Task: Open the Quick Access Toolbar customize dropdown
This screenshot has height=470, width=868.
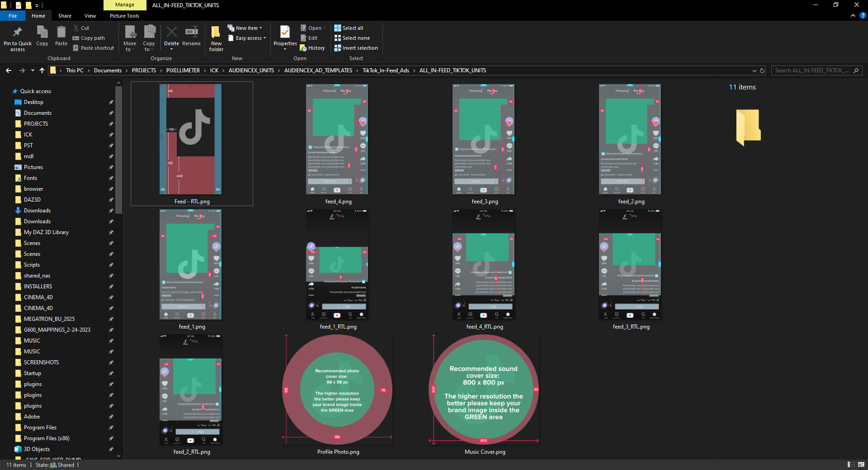Action: pyautogui.click(x=37, y=5)
